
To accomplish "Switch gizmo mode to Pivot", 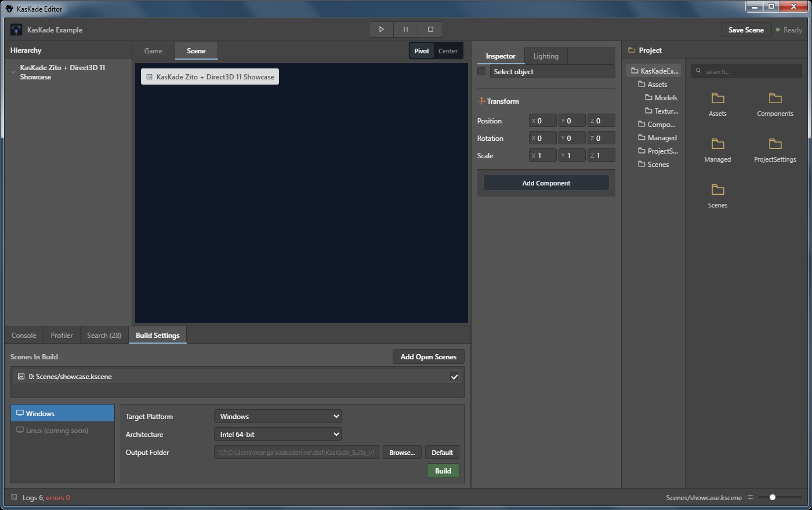I will coord(422,51).
